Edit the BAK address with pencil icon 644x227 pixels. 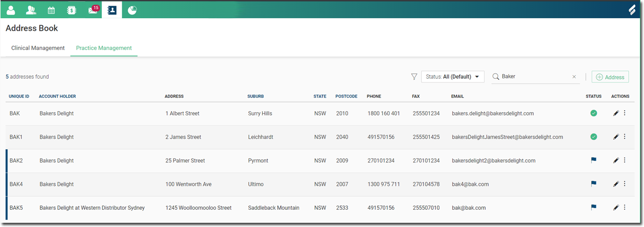[616, 113]
